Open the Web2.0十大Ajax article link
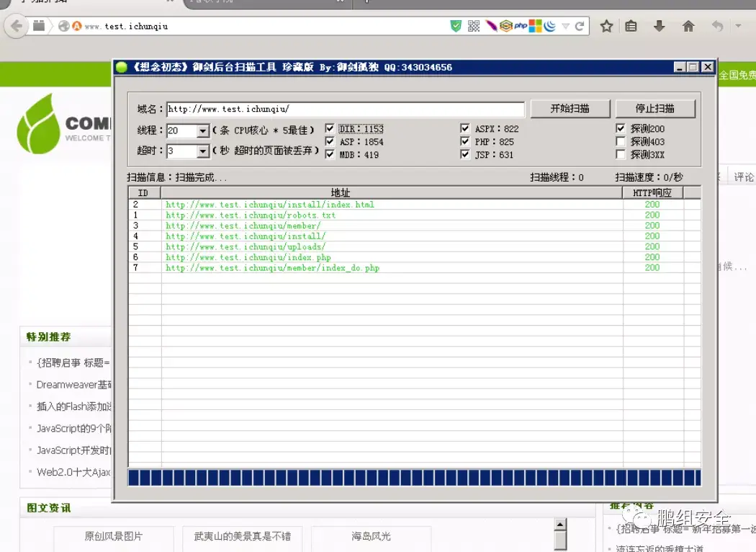 tap(73, 472)
